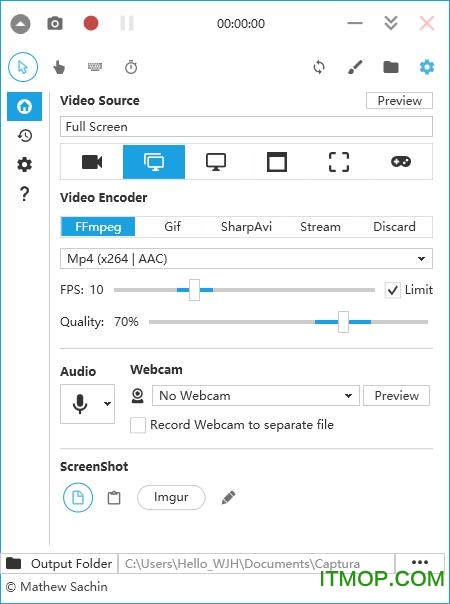Open the Mp4 (x264 | AAC) format dropdown
450x604 pixels.
pos(246,258)
